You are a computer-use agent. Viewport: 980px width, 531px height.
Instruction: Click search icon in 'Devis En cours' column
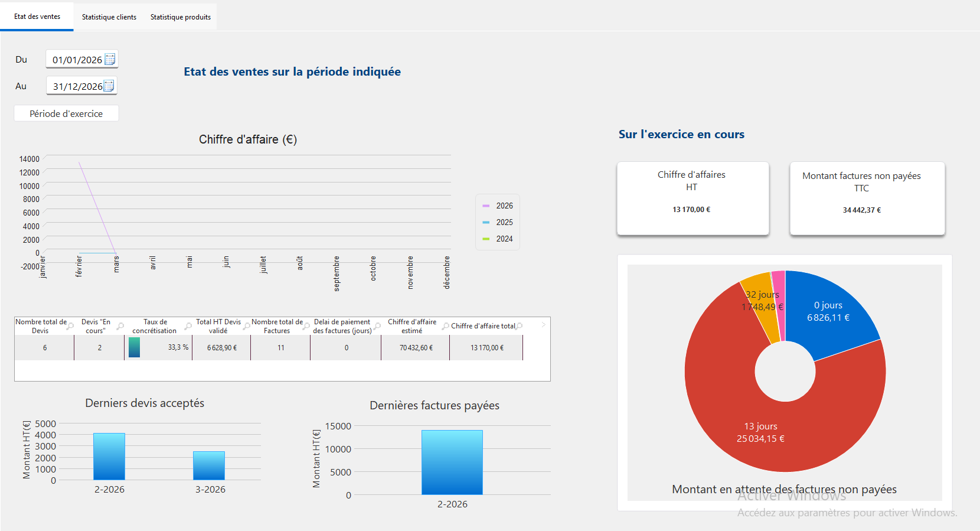tap(120, 326)
